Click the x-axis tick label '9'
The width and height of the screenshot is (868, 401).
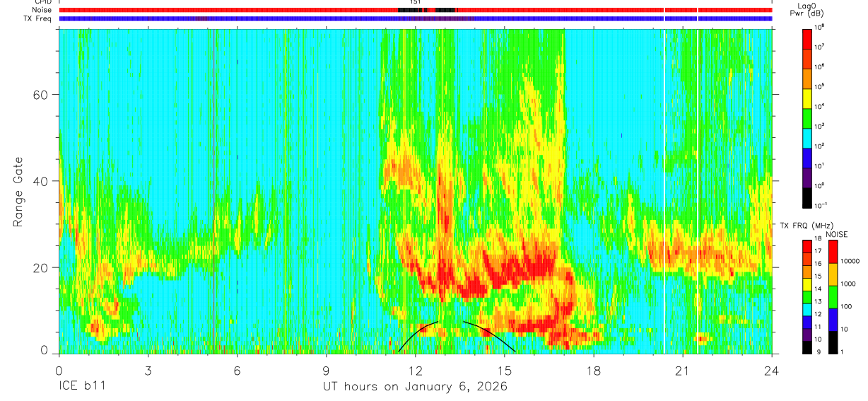(x=327, y=370)
